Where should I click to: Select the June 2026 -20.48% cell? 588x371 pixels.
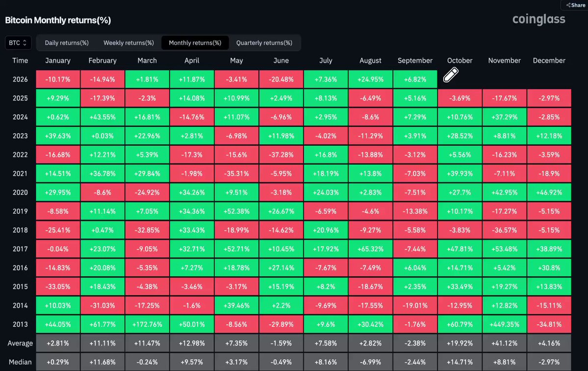coord(281,79)
